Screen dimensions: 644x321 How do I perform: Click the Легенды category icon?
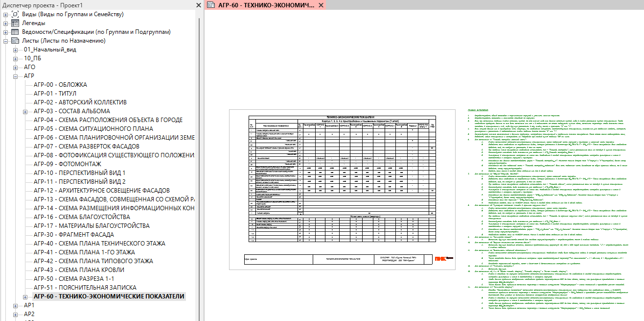pos(15,23)
